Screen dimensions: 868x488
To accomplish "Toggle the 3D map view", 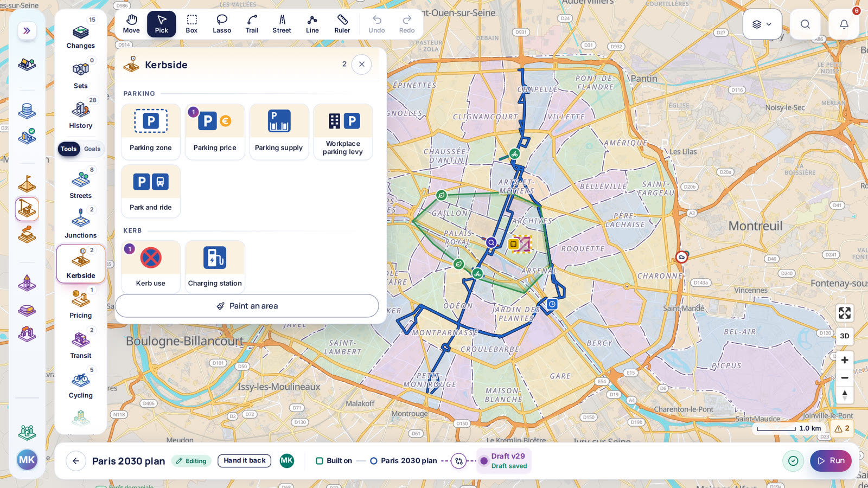I will pos(845,336).
